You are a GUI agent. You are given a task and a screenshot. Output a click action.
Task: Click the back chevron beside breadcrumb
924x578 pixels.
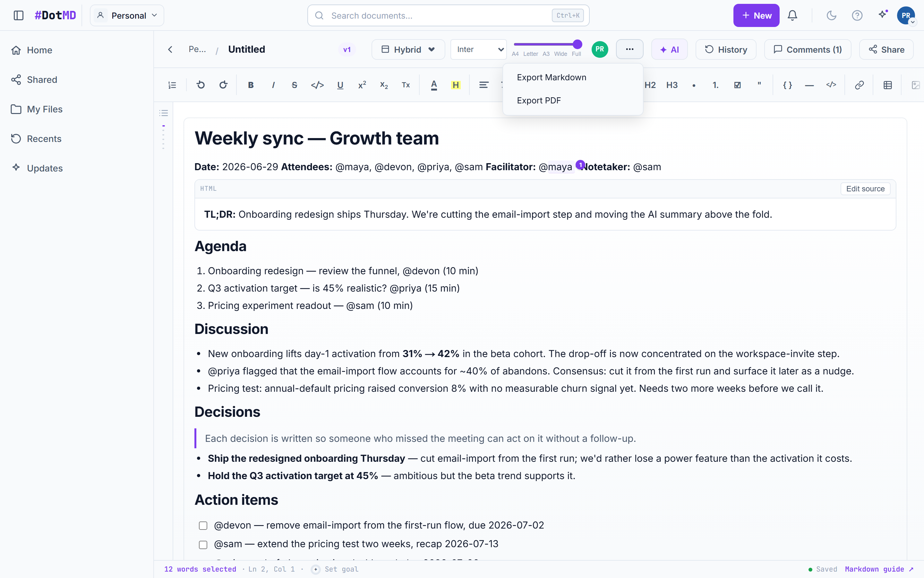click(x=170, y=49)
